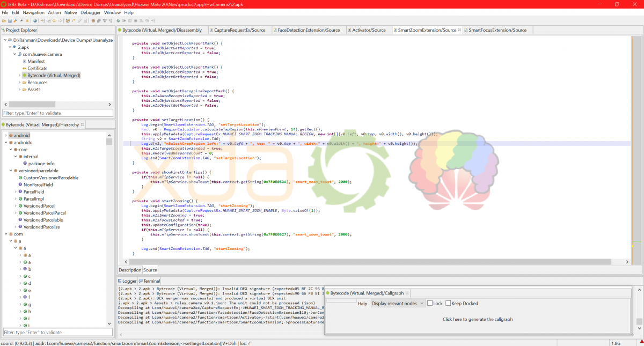The width and height of the screenshot is (644, 346).
Task: Click the globe icon in the toolbar
Action: tap(35, 21)
